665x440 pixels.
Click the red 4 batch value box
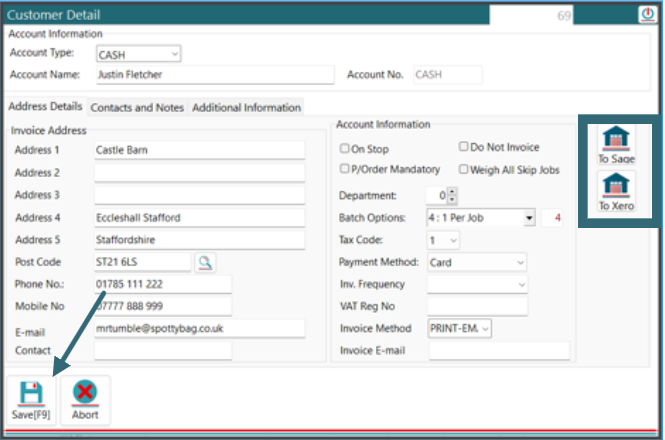pos(552,218)
